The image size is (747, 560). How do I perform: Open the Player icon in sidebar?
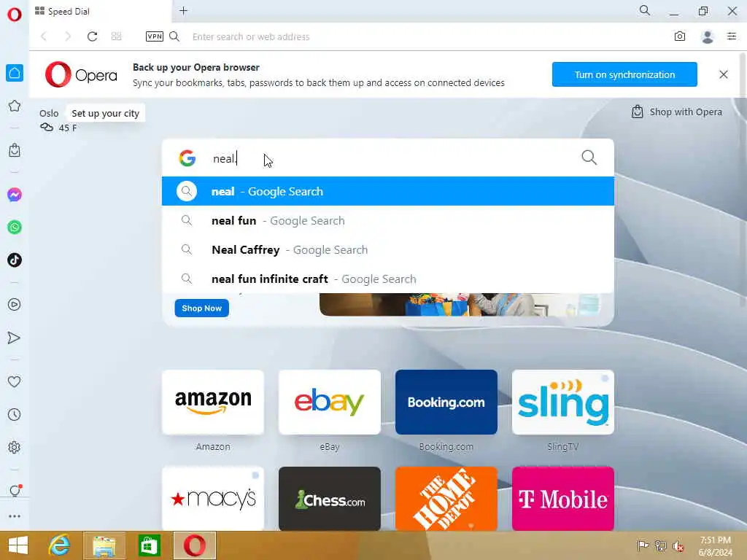click(15, 305)
